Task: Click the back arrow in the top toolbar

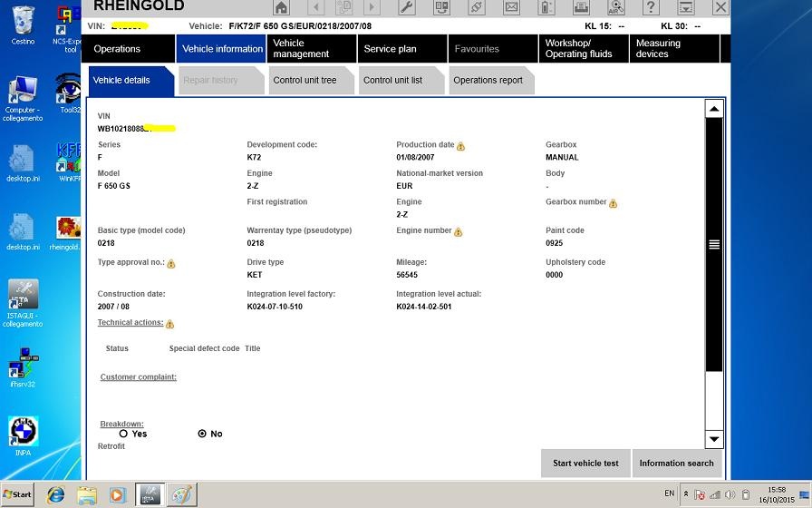Action: pos(316,7)
